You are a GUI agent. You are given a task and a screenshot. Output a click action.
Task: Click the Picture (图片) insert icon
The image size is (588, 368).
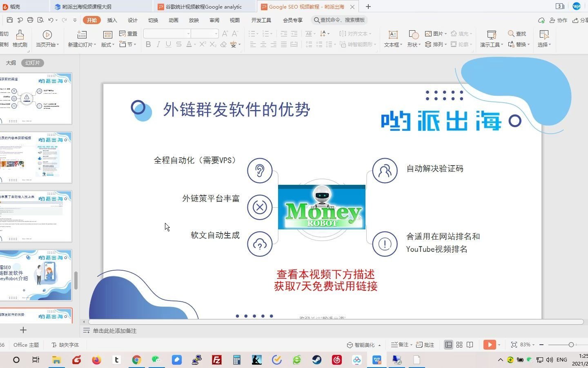435,34
